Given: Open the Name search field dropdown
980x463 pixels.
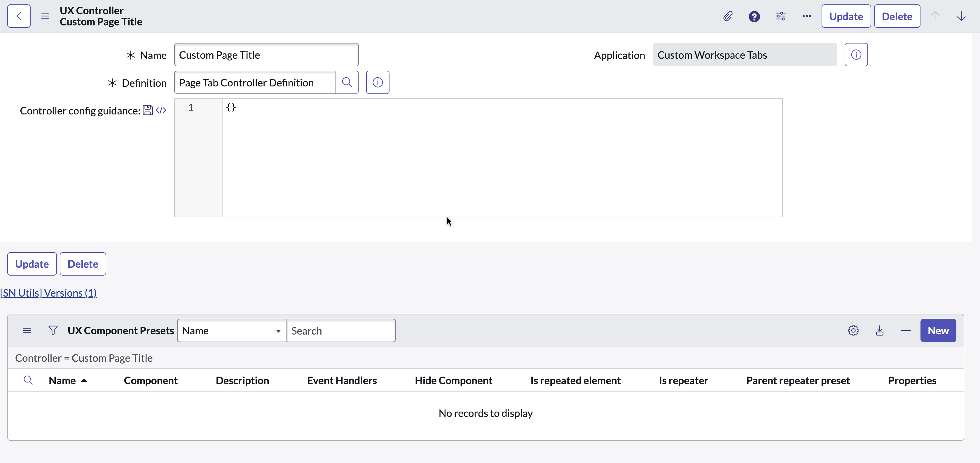Looking at the screenshot, I should 278,330.
